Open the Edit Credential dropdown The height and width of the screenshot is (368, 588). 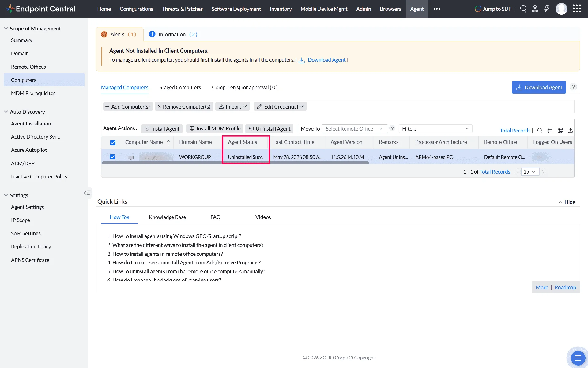(280, 106)
